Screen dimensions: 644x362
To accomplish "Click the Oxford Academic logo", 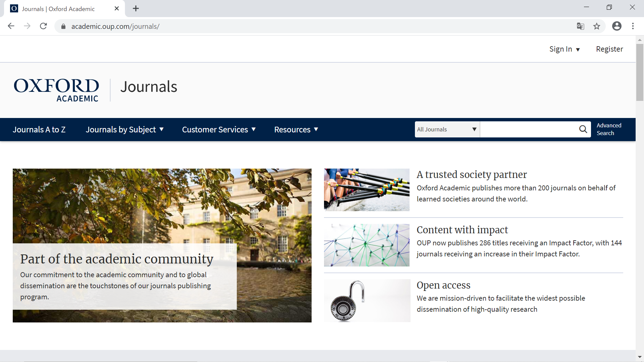I will (x=56, y=90).
